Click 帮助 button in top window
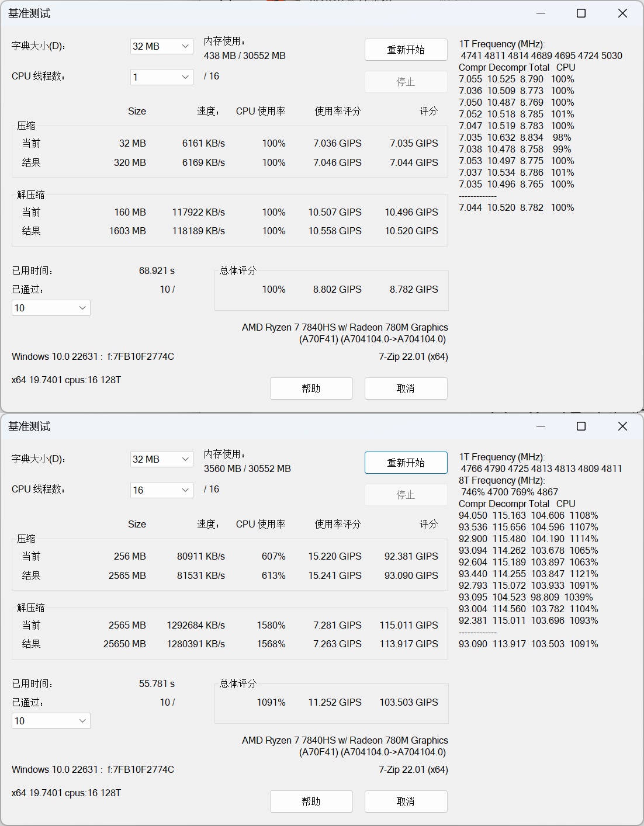 click(x=311, y=388)
